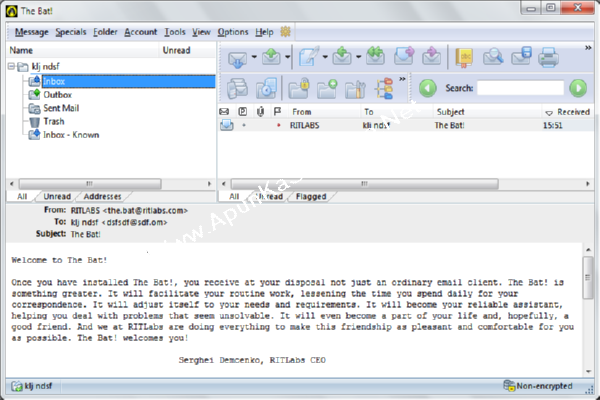
Task: Switch to Unread tab in folder pane
Action: tap(57, 196)
